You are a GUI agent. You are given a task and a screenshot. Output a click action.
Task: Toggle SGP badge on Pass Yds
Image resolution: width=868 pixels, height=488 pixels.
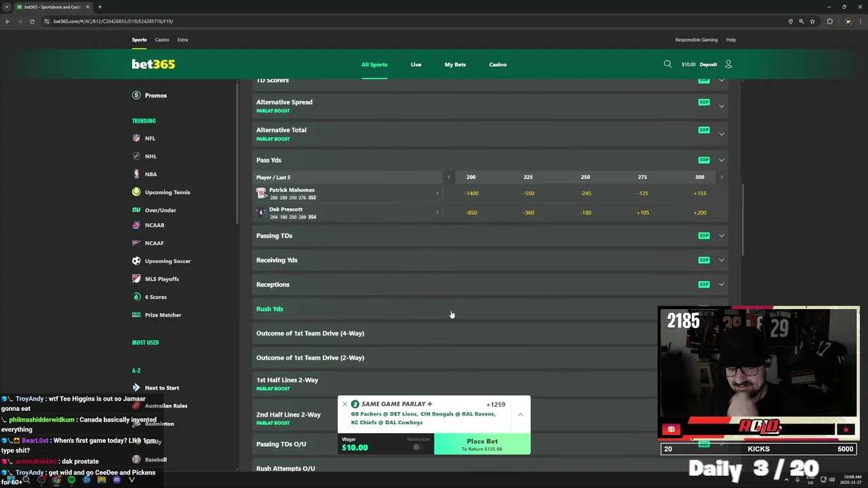click(704, 160)
